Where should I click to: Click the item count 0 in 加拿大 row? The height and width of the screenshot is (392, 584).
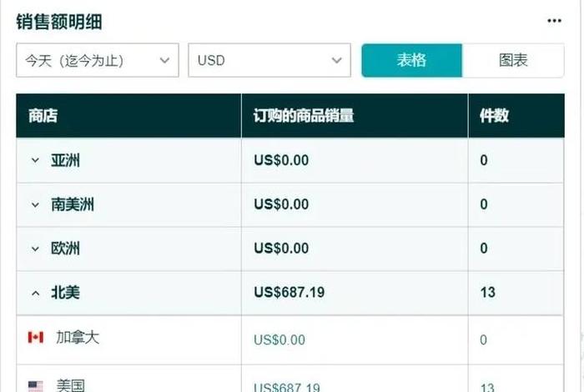(x=483, y=340)
